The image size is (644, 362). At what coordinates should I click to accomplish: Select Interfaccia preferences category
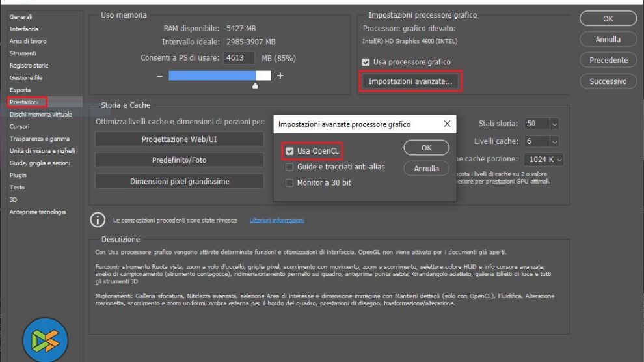[24, 29]
